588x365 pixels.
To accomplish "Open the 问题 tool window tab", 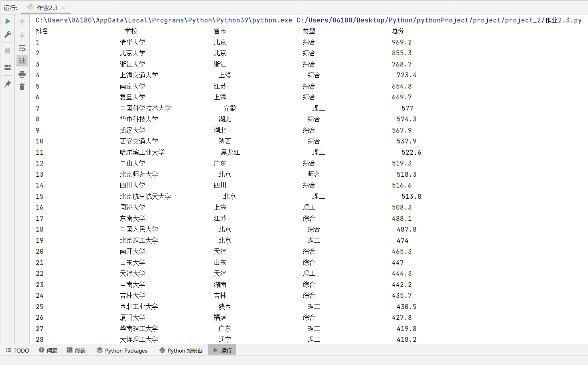I will pos(48,351).
